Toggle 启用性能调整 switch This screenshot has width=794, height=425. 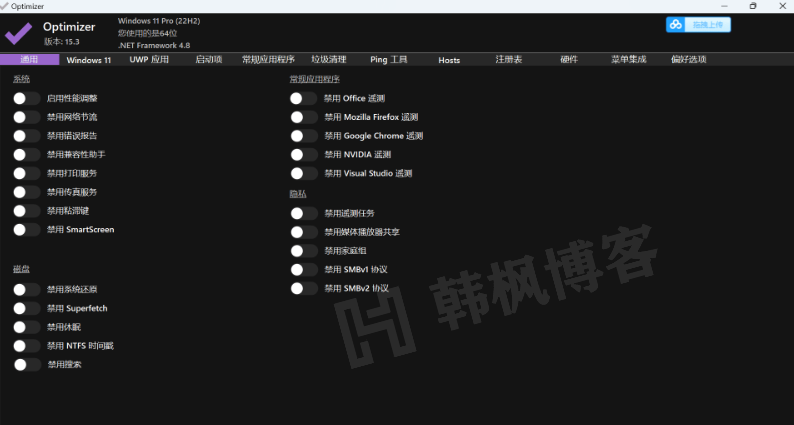point(26,98)
